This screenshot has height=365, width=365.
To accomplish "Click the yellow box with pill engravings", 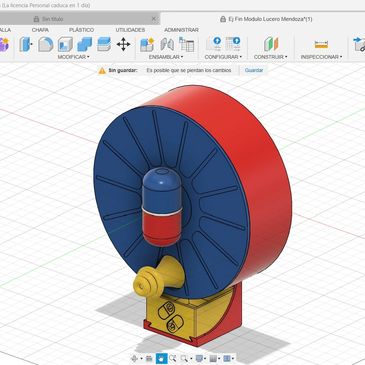I will pyautogui.click(x=180, y=318).
